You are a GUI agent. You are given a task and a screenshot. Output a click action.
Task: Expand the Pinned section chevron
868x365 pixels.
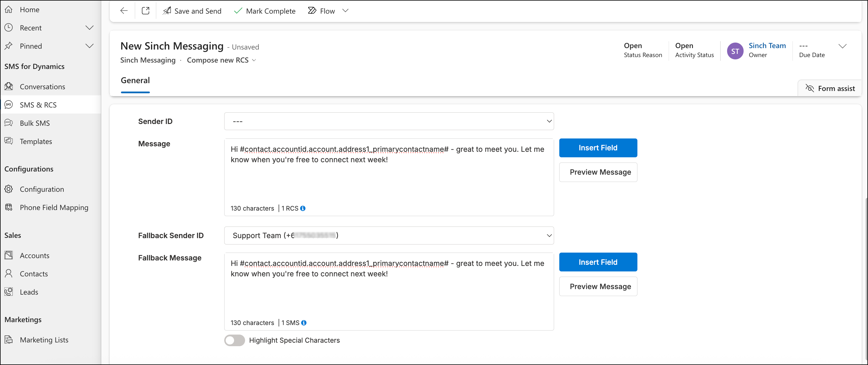coord(89,46)
